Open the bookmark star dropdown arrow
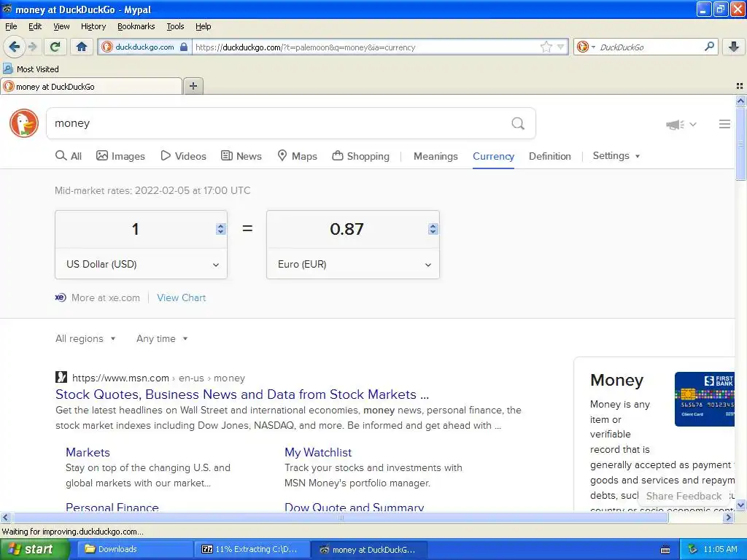747x560 pixels. point(561,47)
